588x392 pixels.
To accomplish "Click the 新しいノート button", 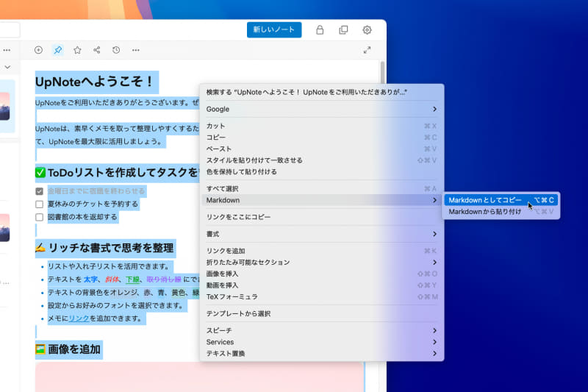I will (x=273, y=29).
